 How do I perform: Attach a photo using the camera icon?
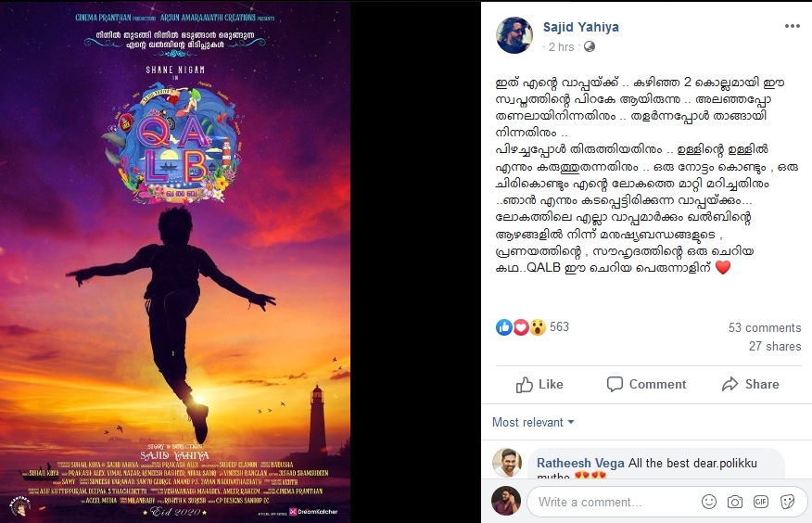pos(735,502)
